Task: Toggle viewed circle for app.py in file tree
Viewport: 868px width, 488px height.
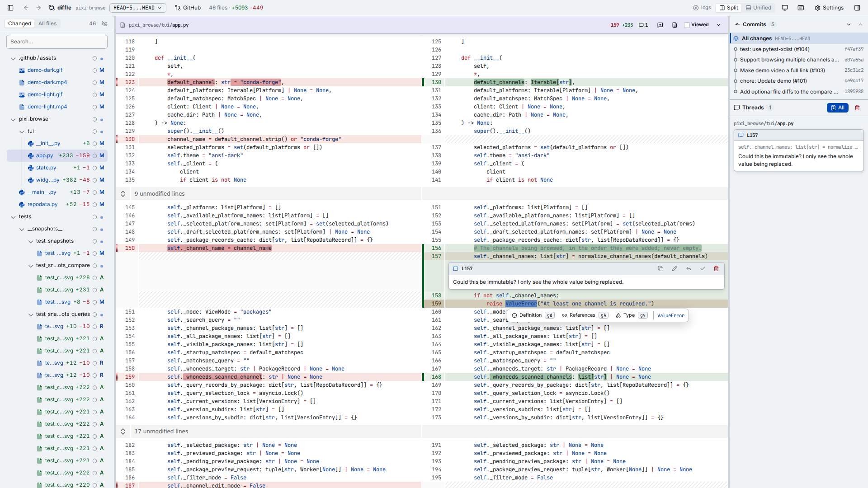Action: [94, 155]
